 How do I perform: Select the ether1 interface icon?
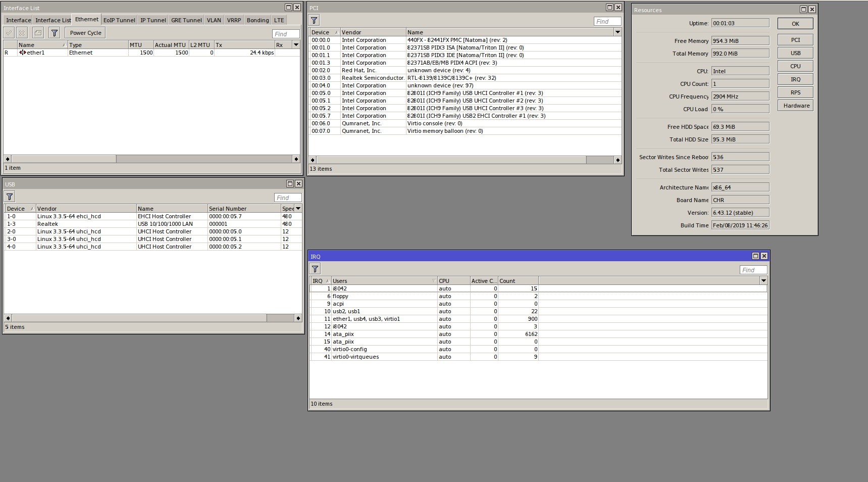pos(22,53)
